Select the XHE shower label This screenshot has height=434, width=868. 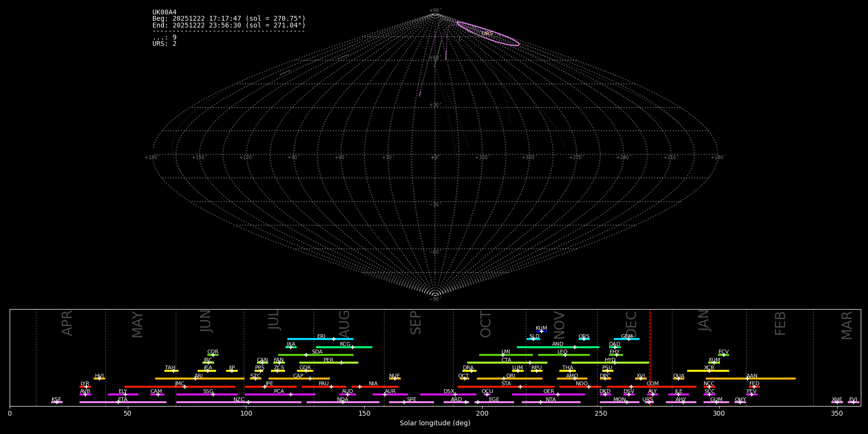pyautogui.click(x=837, y=400)
